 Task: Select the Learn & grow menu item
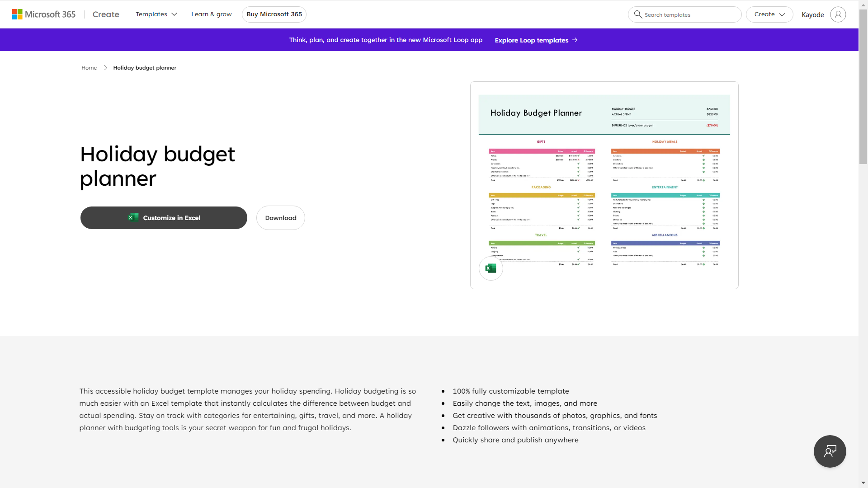pos(211,14)
